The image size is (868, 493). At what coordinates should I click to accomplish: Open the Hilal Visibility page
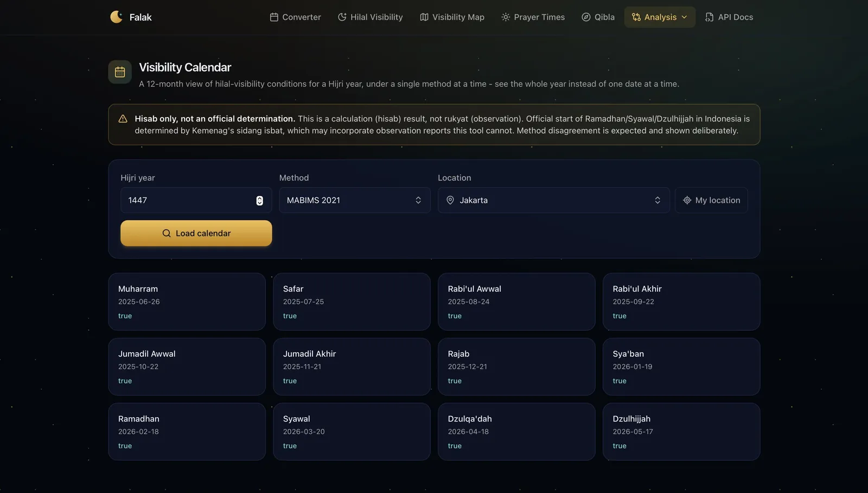(371, 17)
